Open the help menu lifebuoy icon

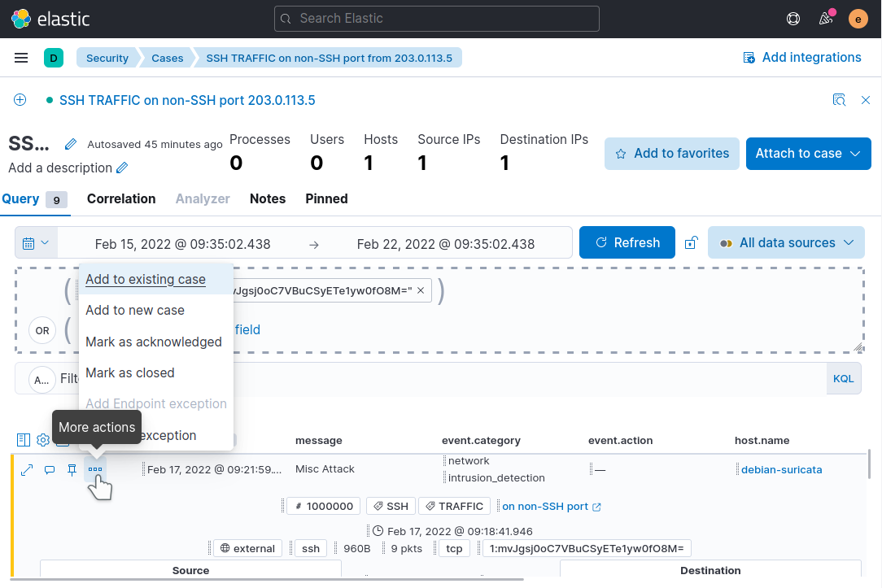click(793, 20)
